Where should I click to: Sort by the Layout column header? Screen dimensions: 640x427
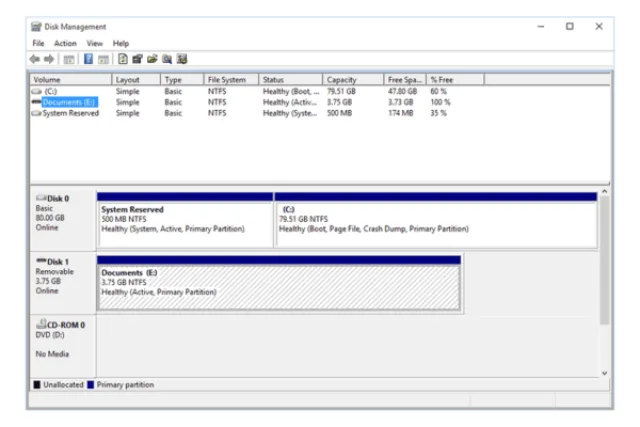(x=136, y=80)
